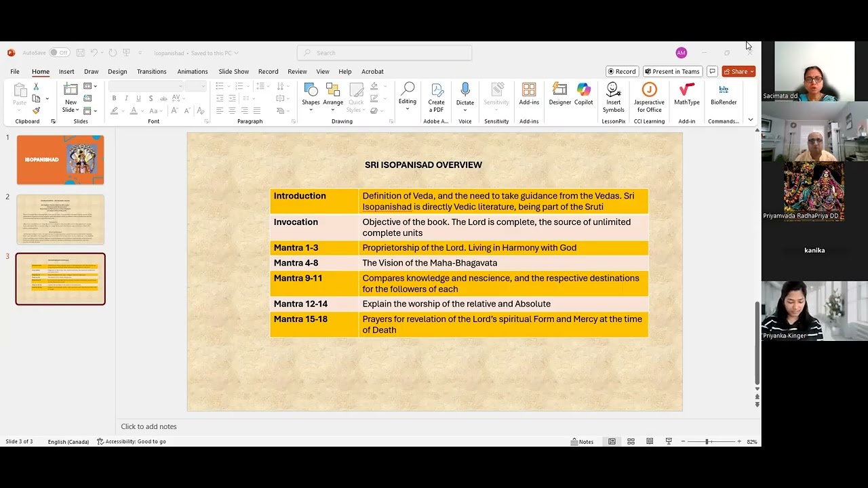This screenshot has width=868, height=488.
Task: Select slide 2 thumbnail
Action: click(60, 220)
